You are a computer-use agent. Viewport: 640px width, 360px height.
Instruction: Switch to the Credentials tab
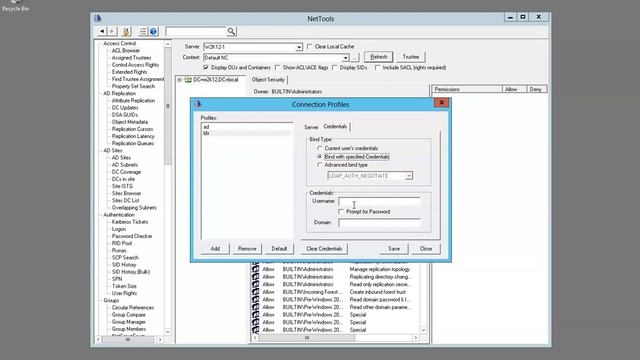(335, 127)
